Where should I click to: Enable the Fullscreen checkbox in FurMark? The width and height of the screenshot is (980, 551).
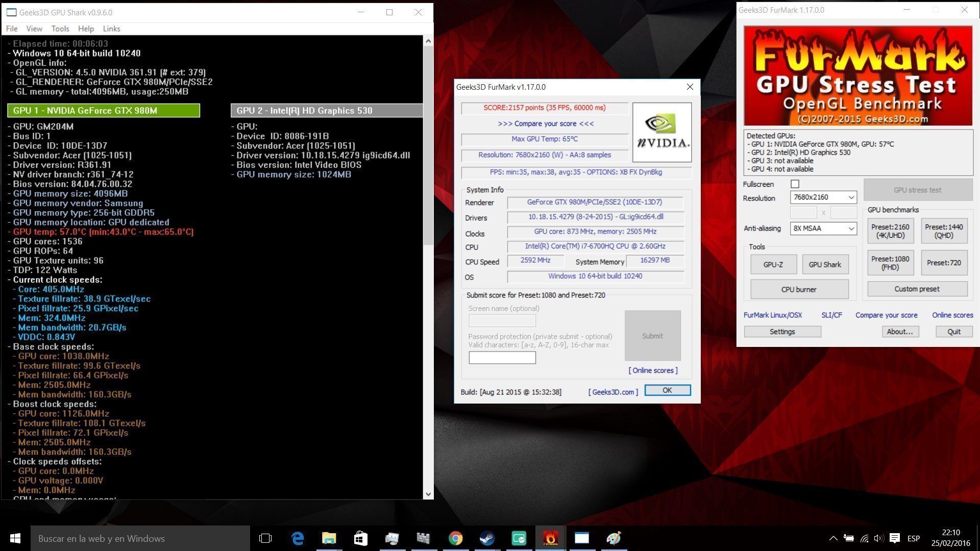coord(795,184)
